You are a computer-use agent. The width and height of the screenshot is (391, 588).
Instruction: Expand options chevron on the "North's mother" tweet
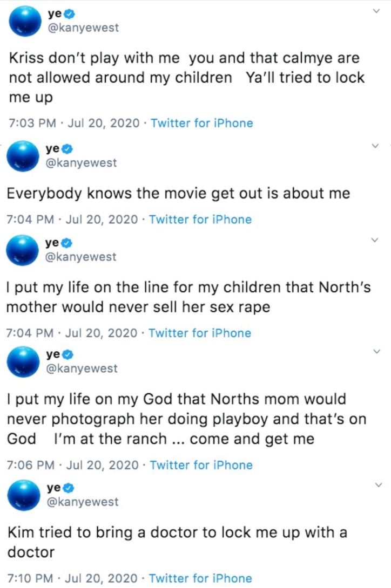(376, 240)
